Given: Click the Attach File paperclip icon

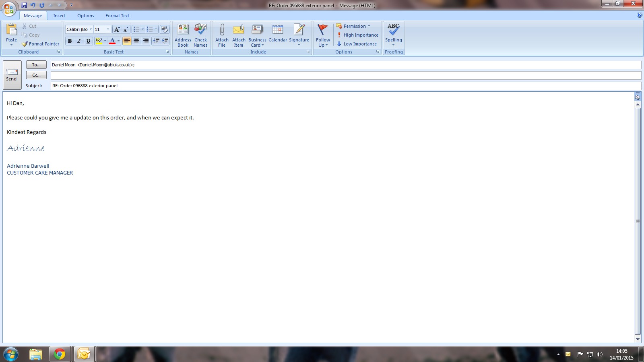Looking at the screenshot, I should click(x=222, y=30).
